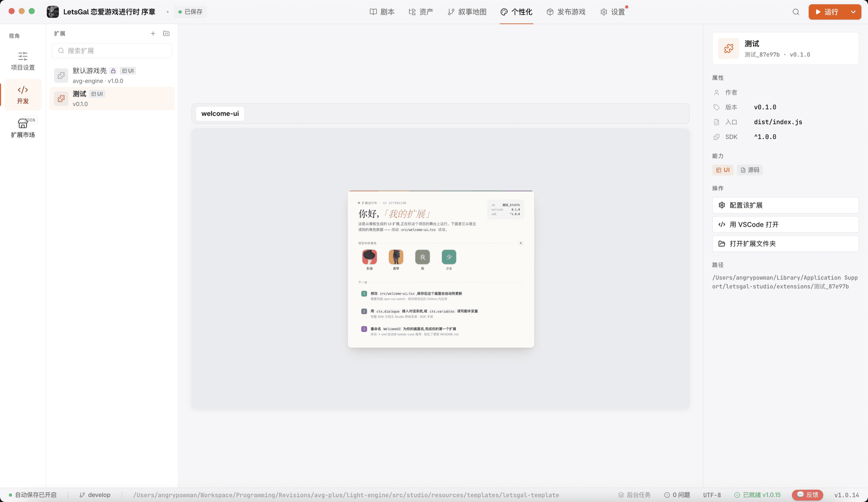The height and width of the screenshot is (502, 868).
Task: Click the UI badge on 默认游戏壳 row
Action: 128,71
